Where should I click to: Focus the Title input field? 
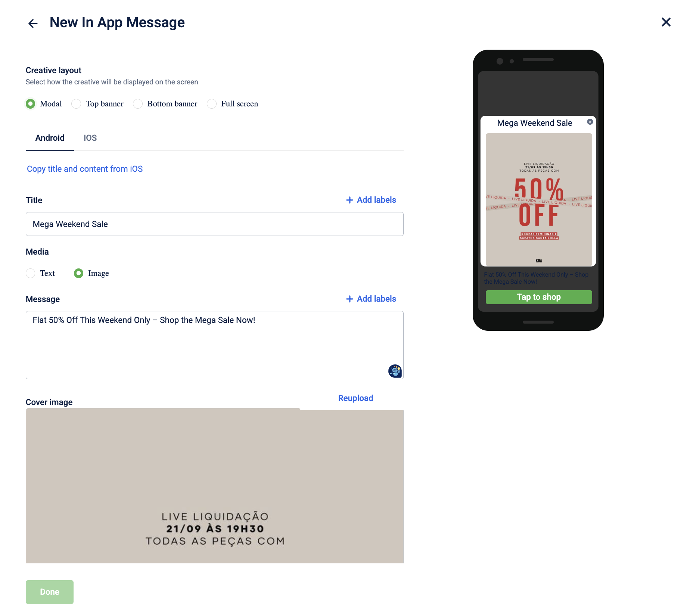(x=215, y=224)
